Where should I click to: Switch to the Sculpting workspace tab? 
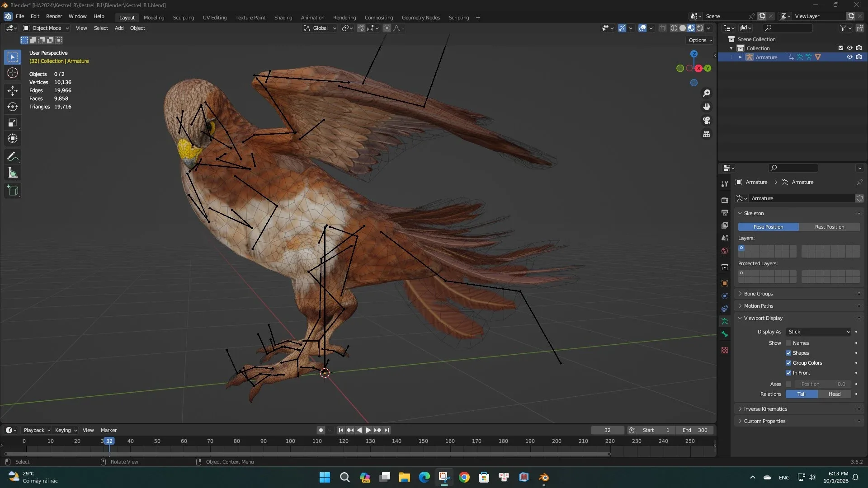(184, 18)
